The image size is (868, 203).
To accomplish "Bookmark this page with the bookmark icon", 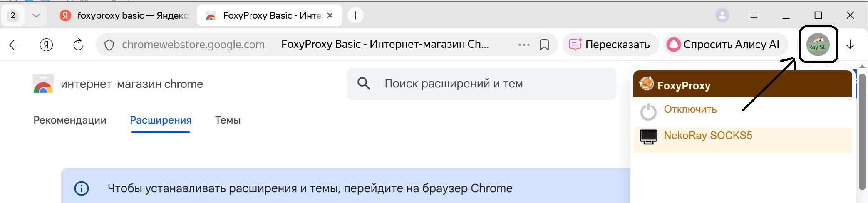I will pyautogui.click(x=544, y=45).
